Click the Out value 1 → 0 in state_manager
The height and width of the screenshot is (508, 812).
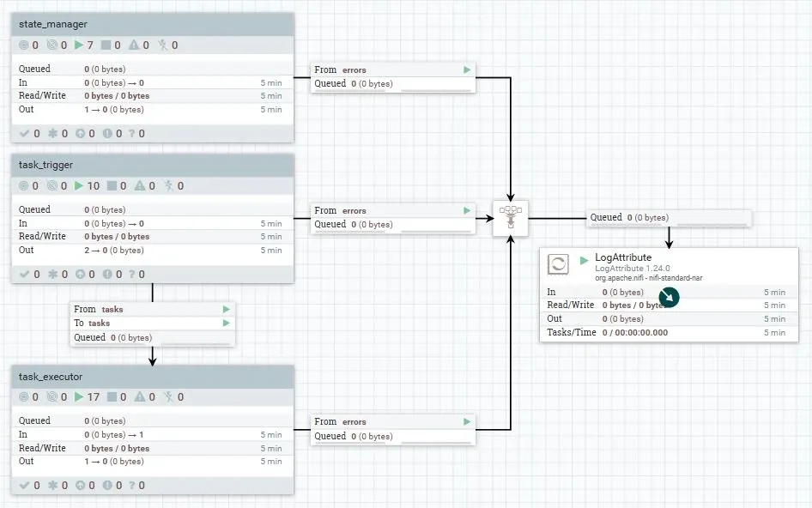click(x=114, y=109)
